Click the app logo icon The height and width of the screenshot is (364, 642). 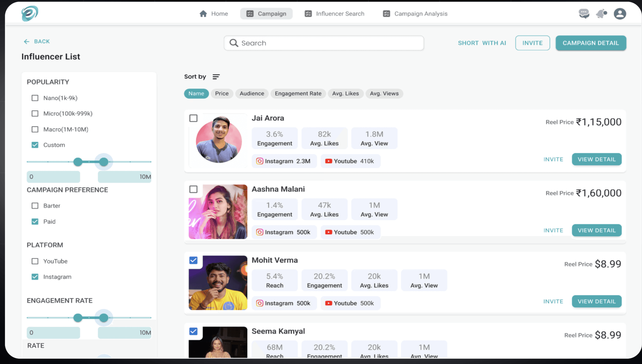tap(30, 13)
